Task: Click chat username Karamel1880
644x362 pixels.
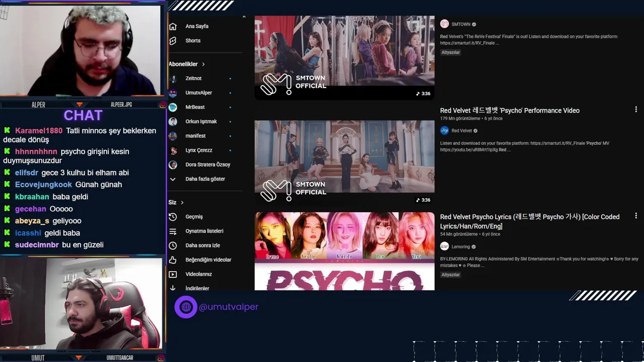Action: [39, 131]
